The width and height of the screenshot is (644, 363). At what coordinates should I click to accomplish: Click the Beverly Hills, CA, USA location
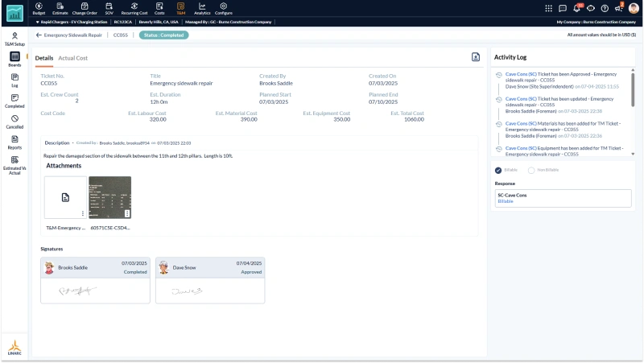tap(159, 22)
